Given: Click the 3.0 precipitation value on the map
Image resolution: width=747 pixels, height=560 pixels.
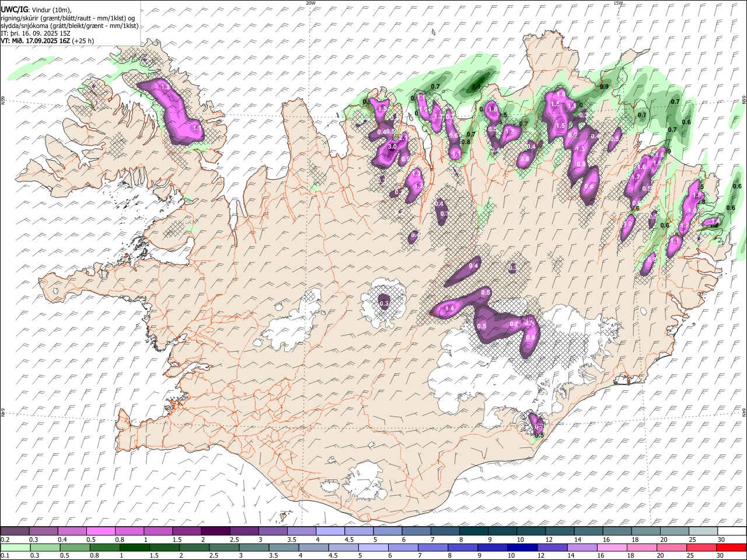Looking at the screenshot, I should coord(392,146).
